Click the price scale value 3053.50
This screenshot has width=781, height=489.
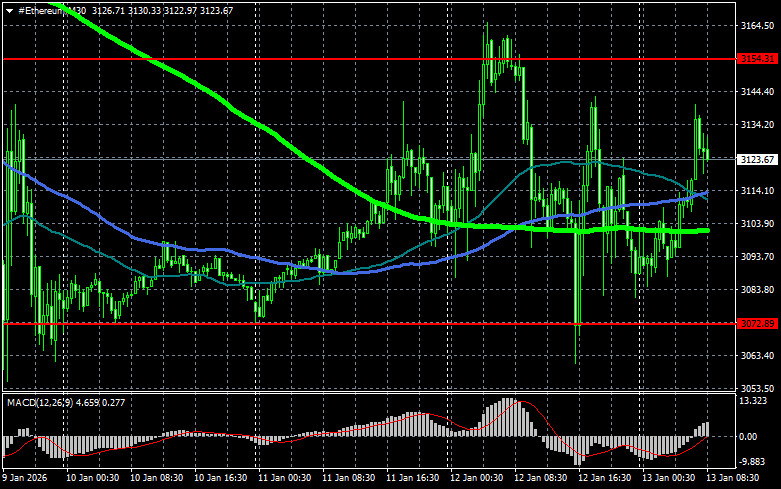point(758,388)
